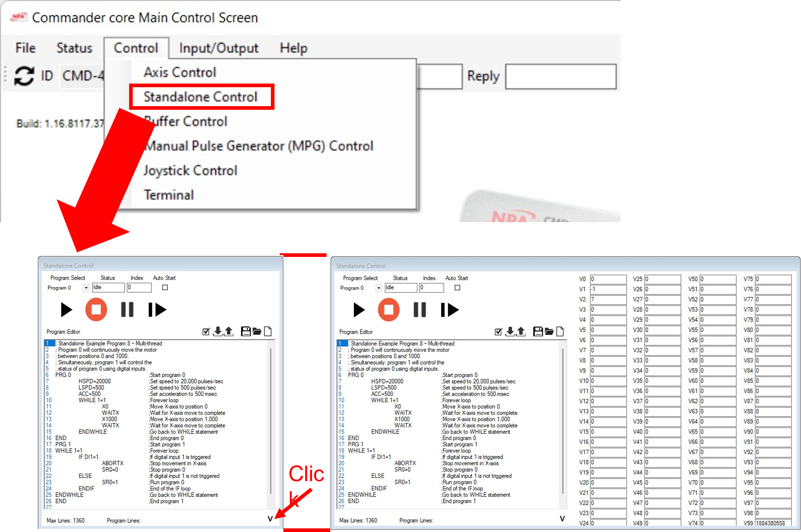Click the save floppy icon in the collapsed Standalone window
Viewport: 801px width, 532px height.
point(245,331)
